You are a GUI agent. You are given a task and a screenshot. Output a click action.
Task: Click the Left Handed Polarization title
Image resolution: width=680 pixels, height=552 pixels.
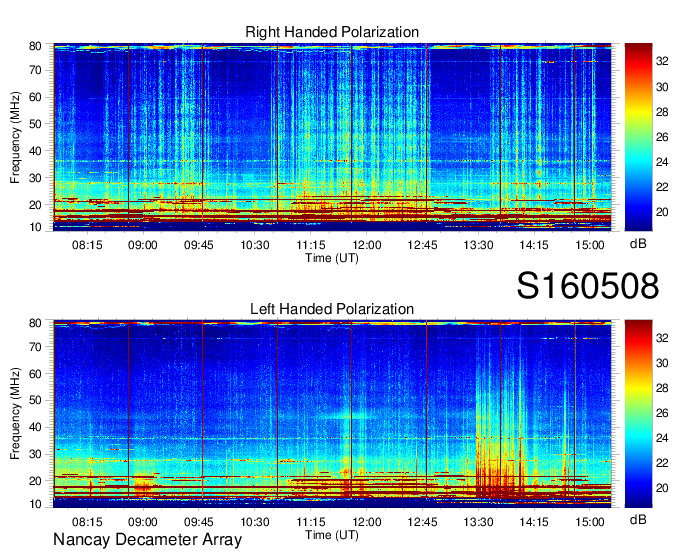click(332, 309)
